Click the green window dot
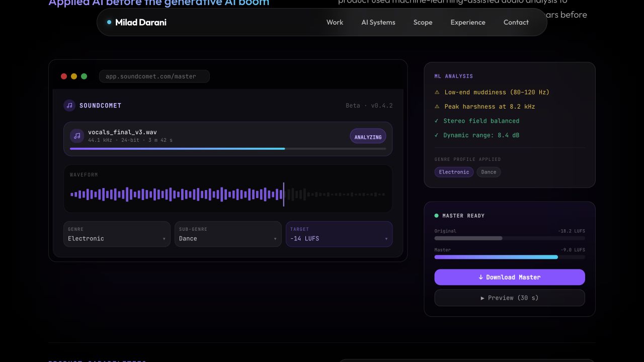Viewport: 644px width, 362px height. (84, 76)
